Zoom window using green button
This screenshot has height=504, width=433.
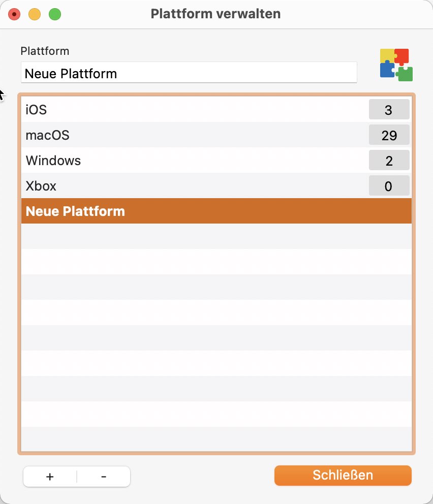click(x=55, y=14)
